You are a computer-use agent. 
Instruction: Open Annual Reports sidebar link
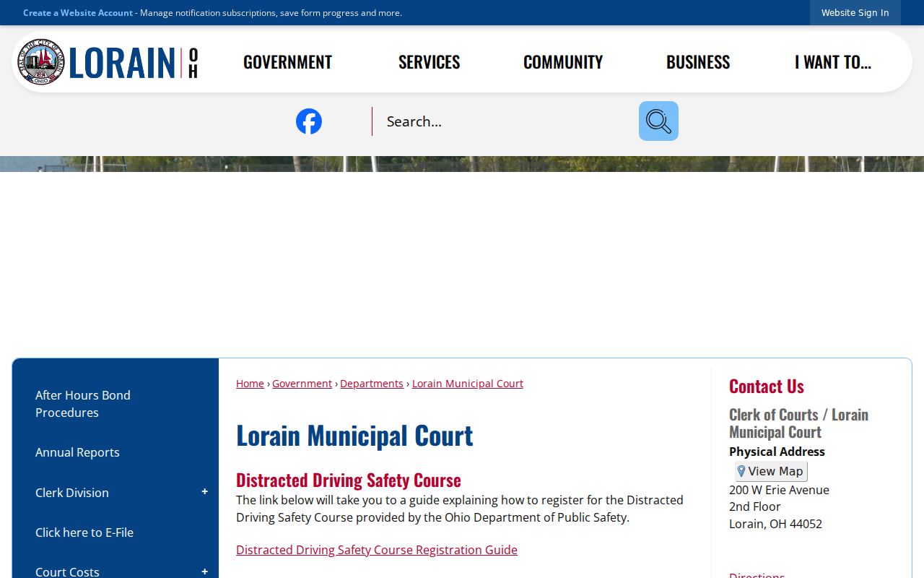(x=77, y=452)
